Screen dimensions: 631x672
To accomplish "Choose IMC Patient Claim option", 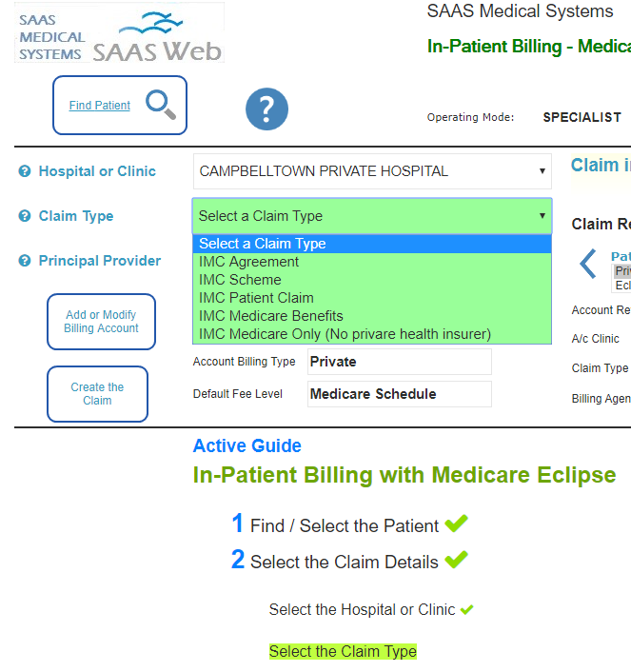I will pyautogui.click(x=256, y=298).
